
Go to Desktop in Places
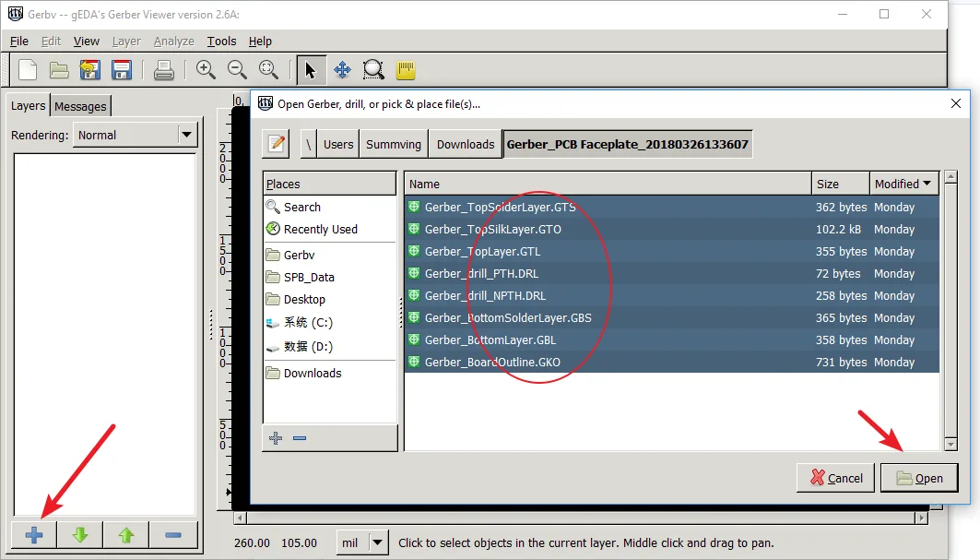[x=304, y=299]
